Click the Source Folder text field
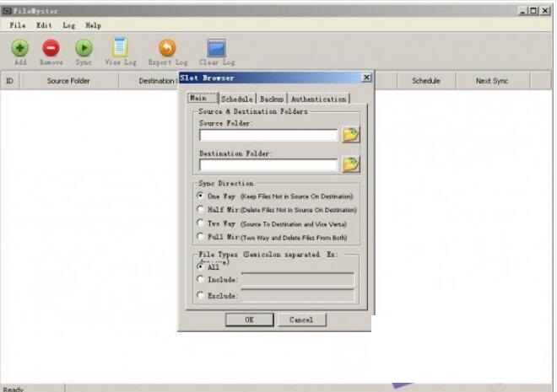 coord(268,135)
